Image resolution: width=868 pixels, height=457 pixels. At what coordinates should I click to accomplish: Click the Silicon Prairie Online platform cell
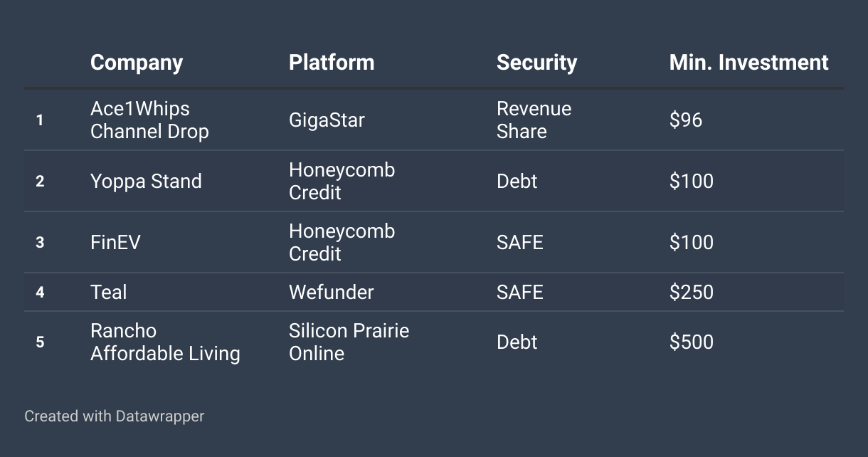[x=349, y=342]
